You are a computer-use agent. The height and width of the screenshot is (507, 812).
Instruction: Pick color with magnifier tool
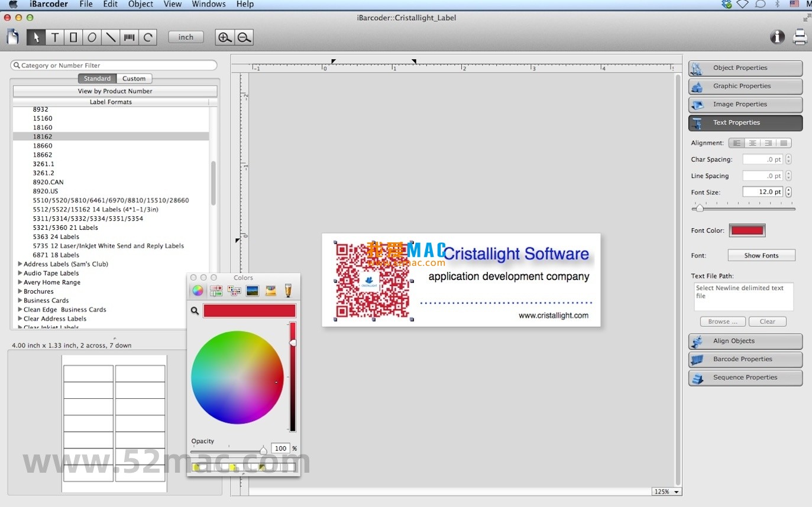(x=195, y=311)
